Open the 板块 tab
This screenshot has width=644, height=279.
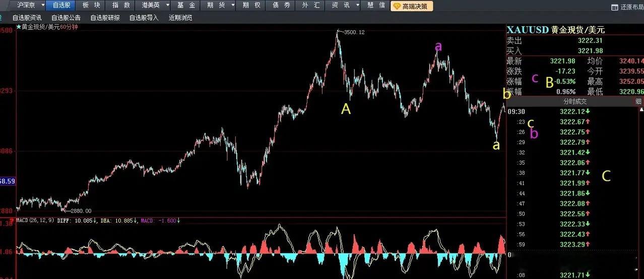click(x=91, y=6)
